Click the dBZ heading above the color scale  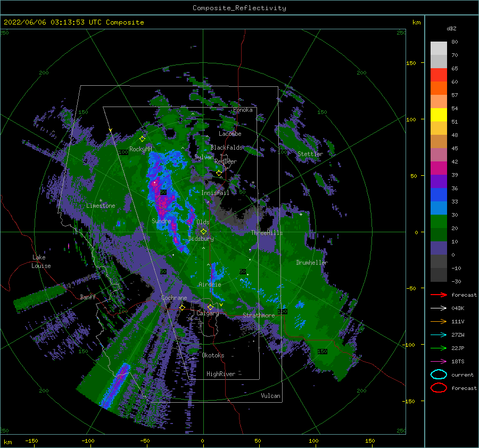point(451,28)
